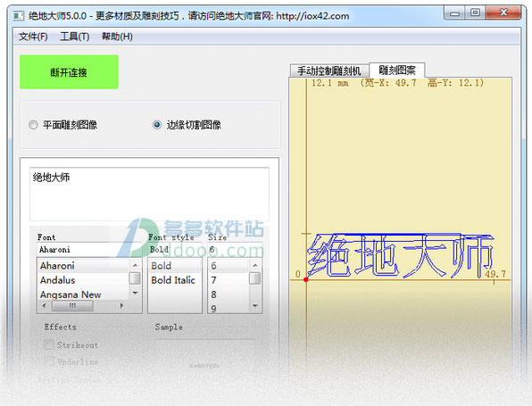Toggle the Strikeout checkbox

(x=49, y=344)
